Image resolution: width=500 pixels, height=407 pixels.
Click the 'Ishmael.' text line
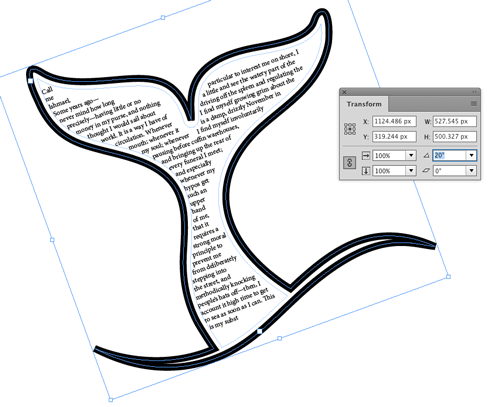point(60,103)
